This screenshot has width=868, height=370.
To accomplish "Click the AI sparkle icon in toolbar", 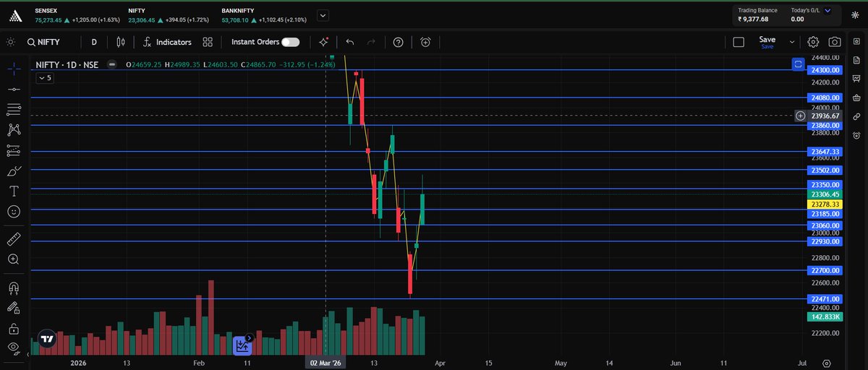I will [x=324, y=42].
